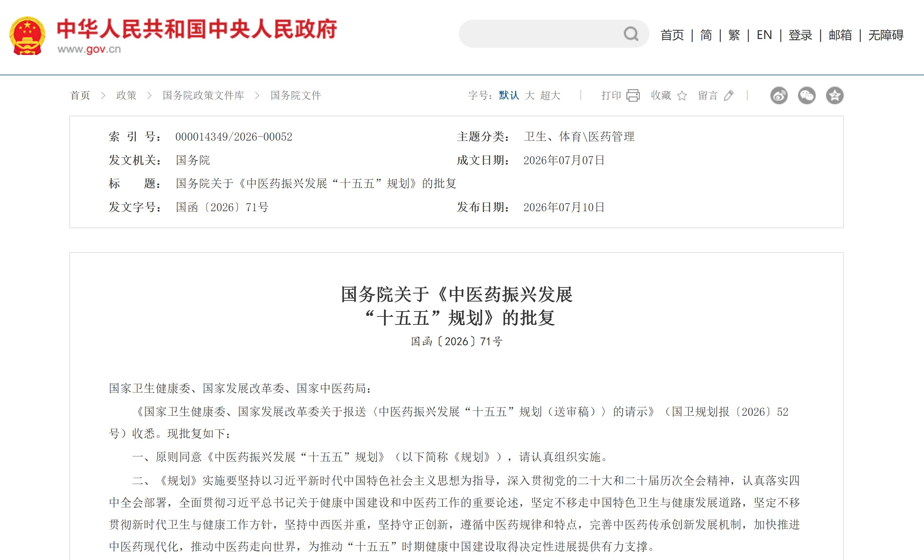Click the printer icon
924x560 pixels.
coord(633,96)
